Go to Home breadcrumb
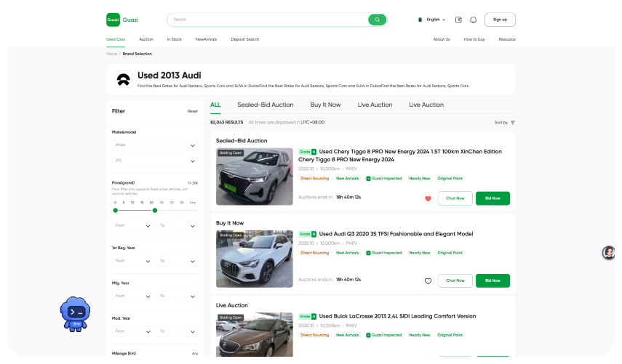The width and height of the screenshot is (622, 364). [x=111, y=54]
